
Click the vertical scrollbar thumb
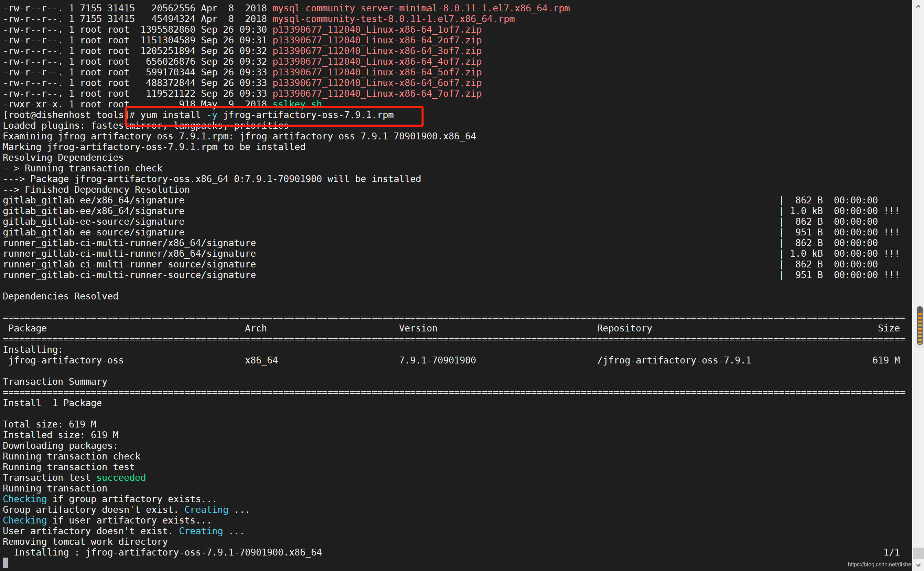click(920, 326)
